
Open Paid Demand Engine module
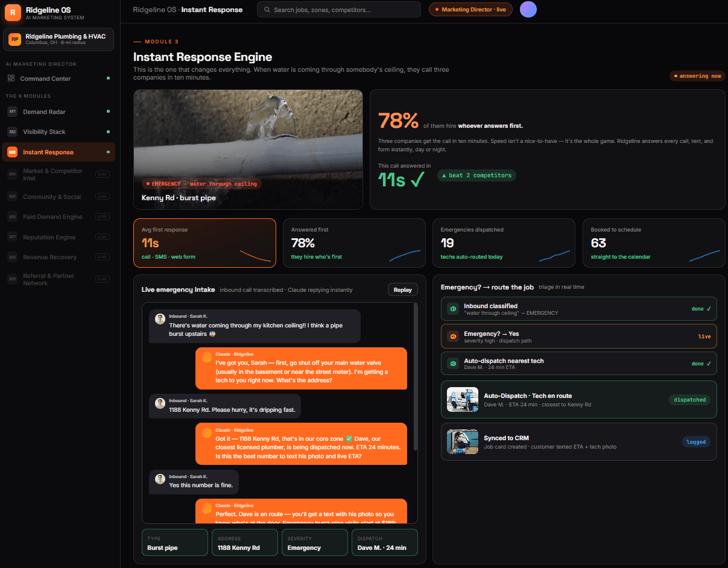point(57,216)
